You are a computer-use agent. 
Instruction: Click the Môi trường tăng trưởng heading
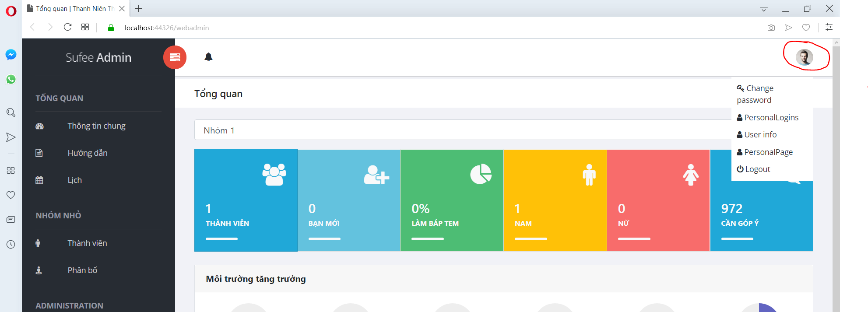[256, 279]
